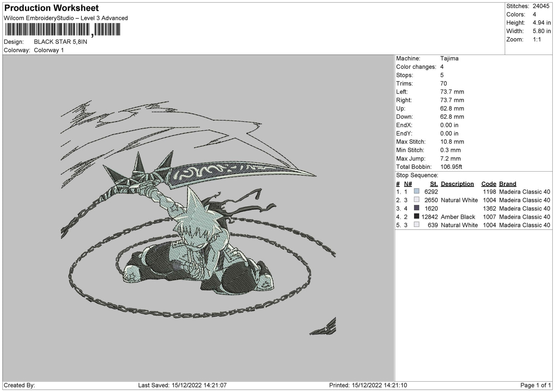This screenshot has width=555, height=392.
Task: Select the height value '4.94 in'
Action: 542,23
